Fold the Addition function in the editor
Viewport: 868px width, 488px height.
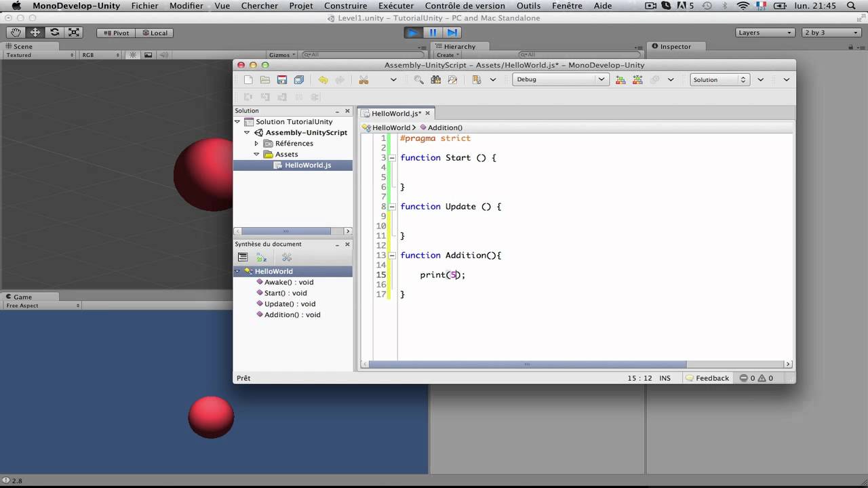(x=392, y=256)
